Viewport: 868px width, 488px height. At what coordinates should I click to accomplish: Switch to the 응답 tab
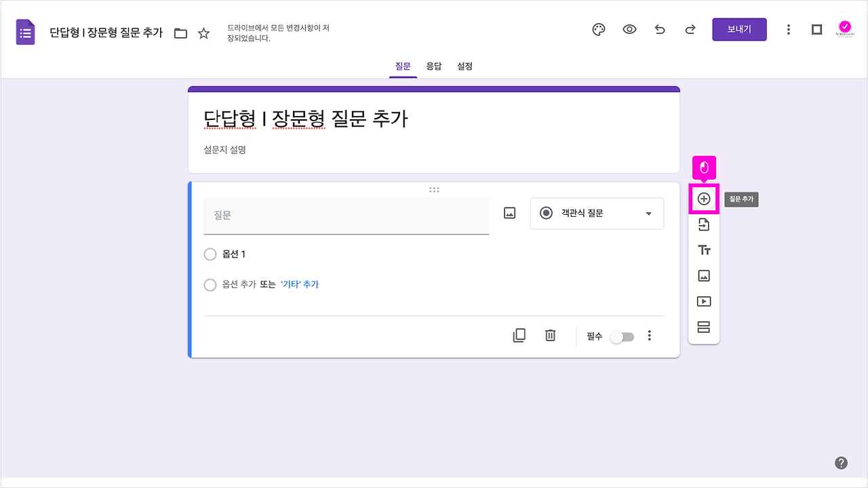tap(434, 66)
